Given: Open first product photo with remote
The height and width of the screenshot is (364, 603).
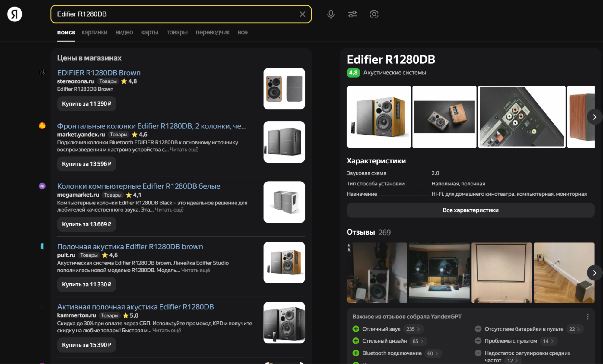Looking at the screenshot, I should point(379,117).
